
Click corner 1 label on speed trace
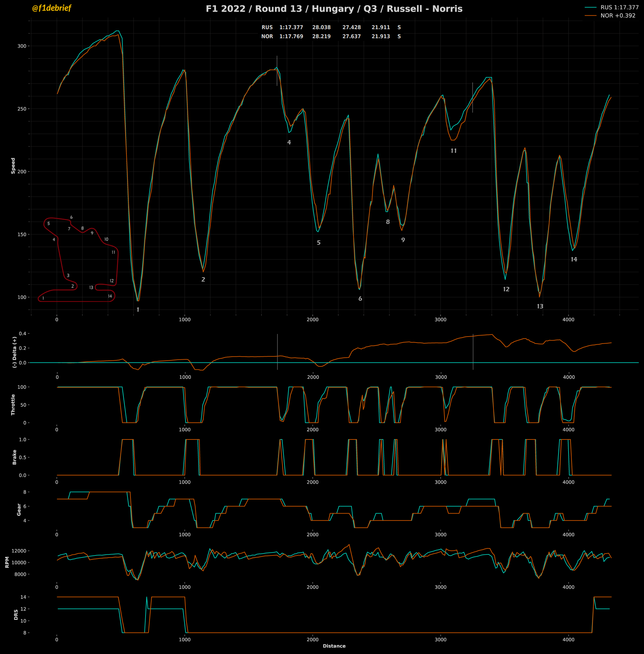pos(138,310)
